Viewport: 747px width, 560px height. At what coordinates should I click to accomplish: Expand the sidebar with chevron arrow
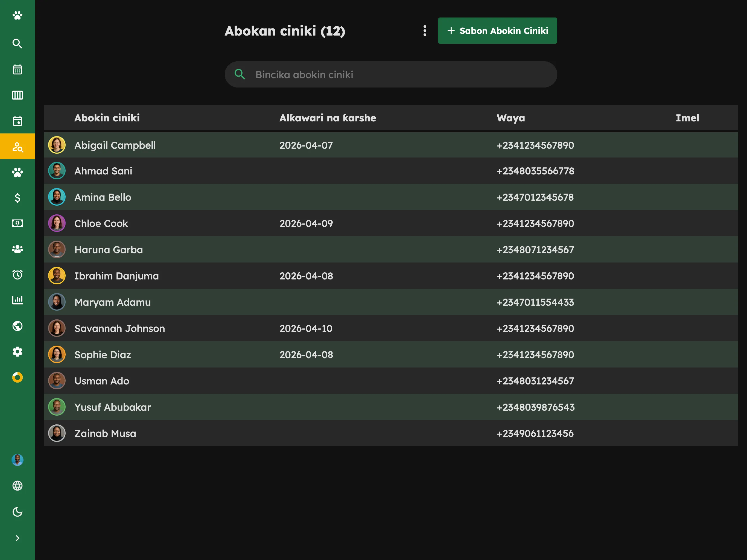[17, 538]
